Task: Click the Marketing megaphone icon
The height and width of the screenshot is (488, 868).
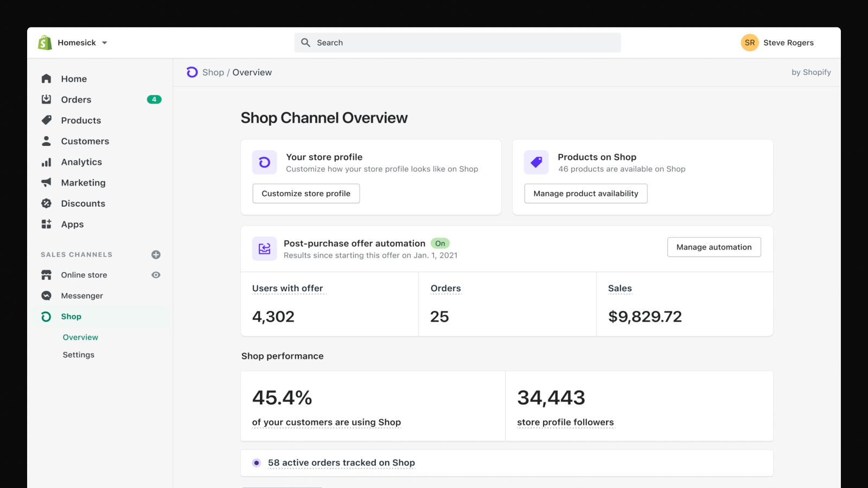Action: pyautogui.click(x=47, y=183)
